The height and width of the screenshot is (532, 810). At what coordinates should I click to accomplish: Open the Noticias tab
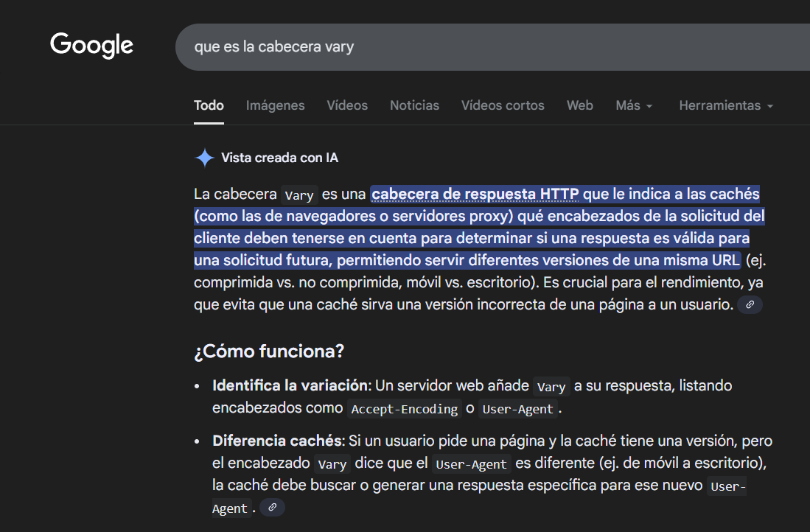[x=414, y=105]
